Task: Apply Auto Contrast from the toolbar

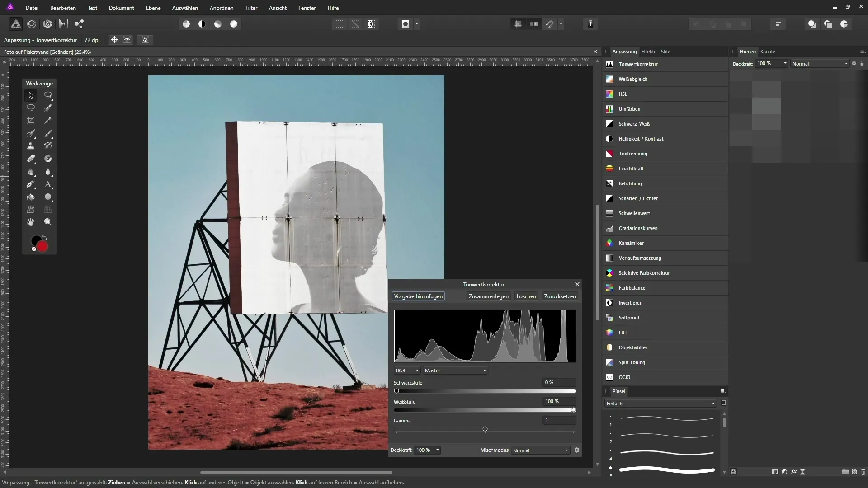Action: click(202, 24)
